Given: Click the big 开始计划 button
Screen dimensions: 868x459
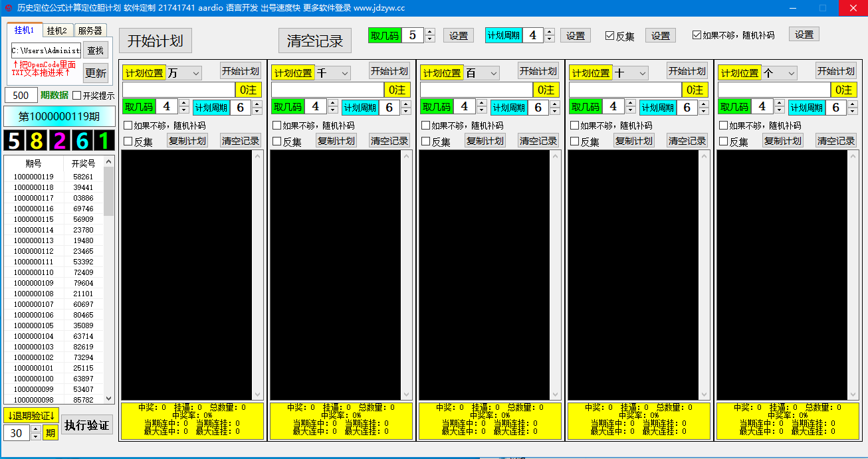Looking at the screenshot, I should point(156,41).
